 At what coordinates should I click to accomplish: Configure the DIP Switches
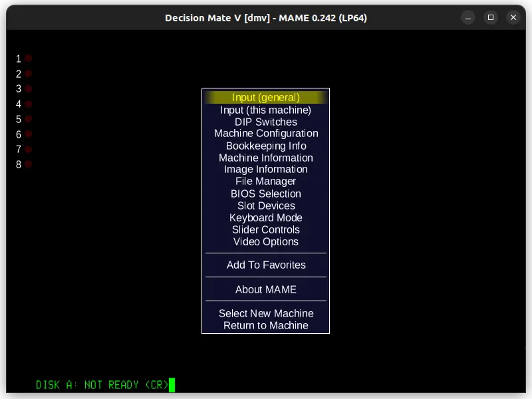click(x=265, y=122)
